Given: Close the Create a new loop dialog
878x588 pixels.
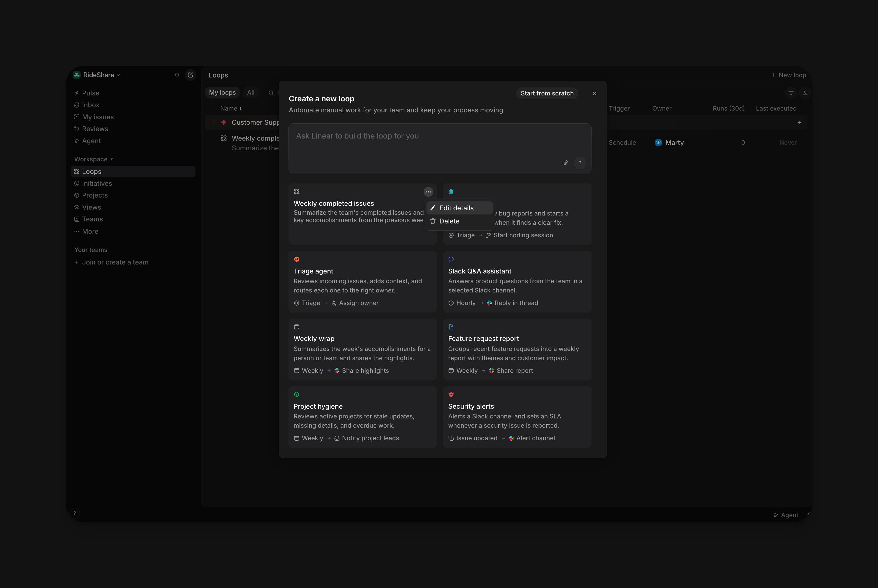Looking at the screenshot, I should pyautogui.click(x=594, y=94).
